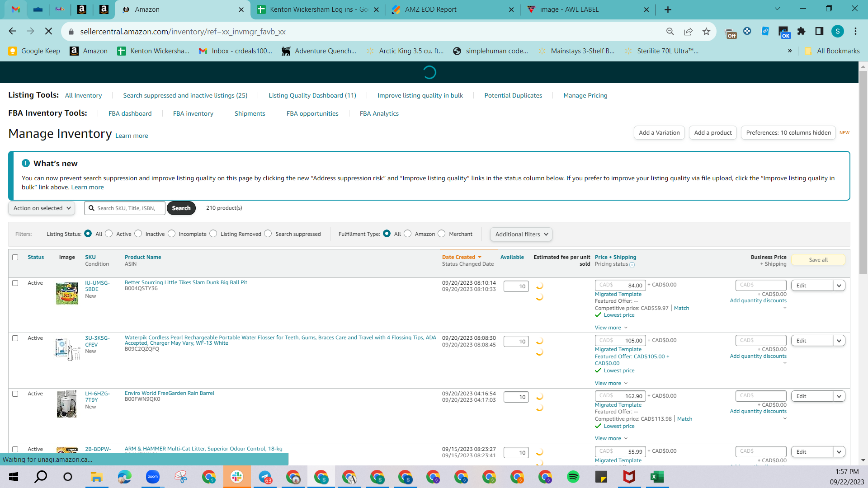Show hidden bookmarks via overflow chevron
This screenshot has width=868, height=488.
[x=790, y=51]
